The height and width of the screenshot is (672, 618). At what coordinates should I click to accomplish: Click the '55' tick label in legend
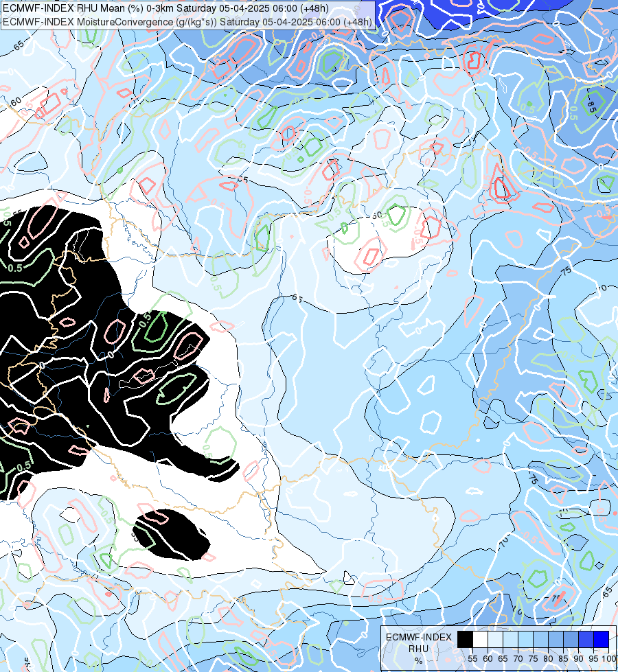[x=472, y=659]
